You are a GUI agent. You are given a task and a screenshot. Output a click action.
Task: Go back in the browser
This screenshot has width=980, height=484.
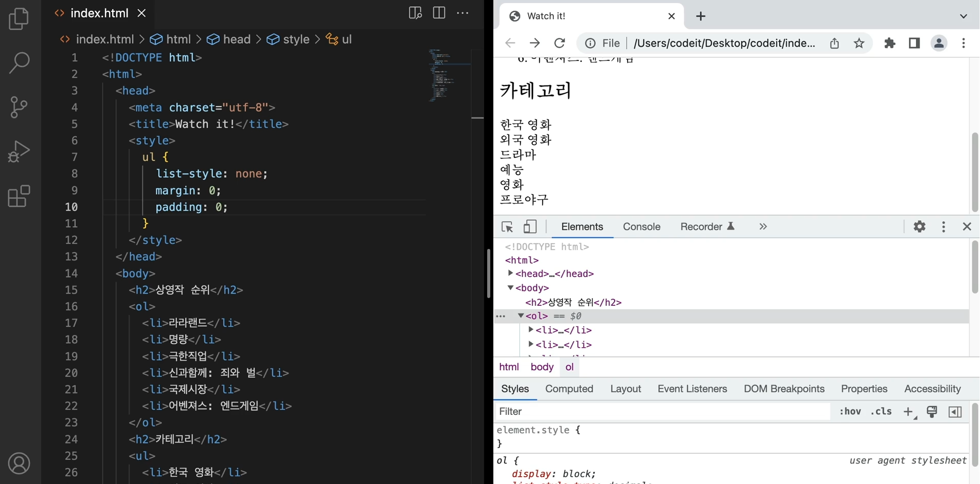click(x=510, y=43)
